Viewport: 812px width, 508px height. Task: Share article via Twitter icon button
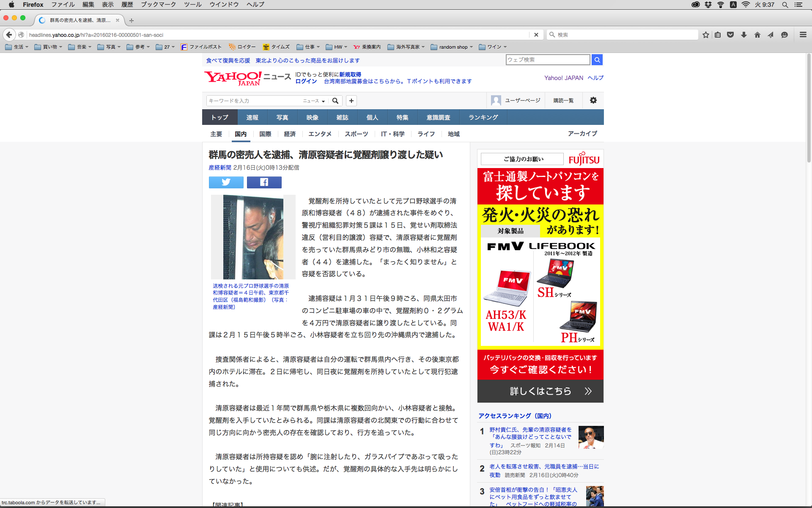click(226, 182)
